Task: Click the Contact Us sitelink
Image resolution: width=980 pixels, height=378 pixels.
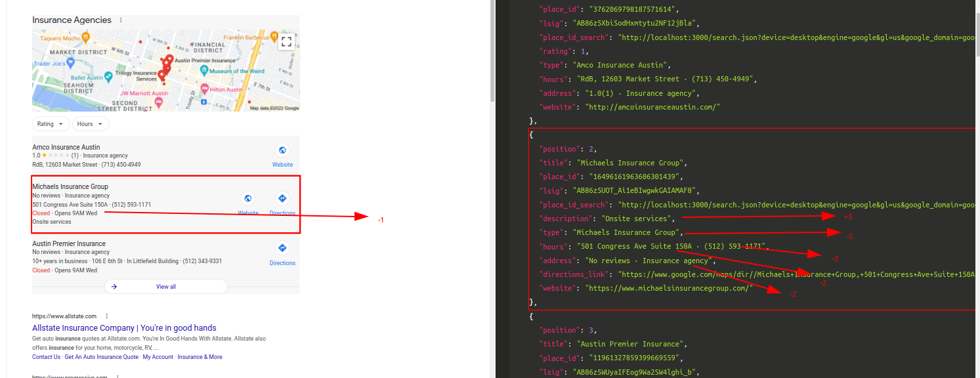Action: click(46, 357)
